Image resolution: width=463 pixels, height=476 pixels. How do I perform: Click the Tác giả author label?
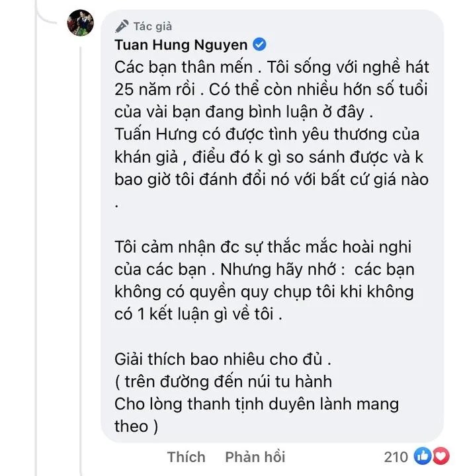point(152,26)
